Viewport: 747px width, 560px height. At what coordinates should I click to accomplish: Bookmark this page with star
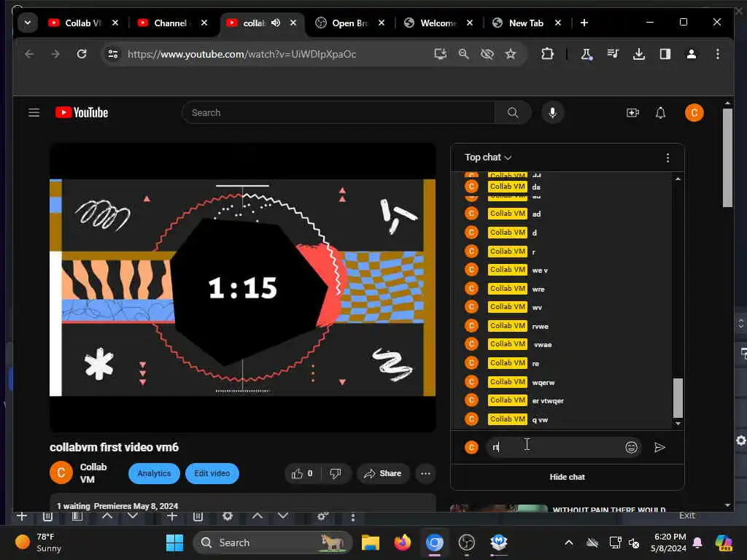click(x=511, y=54)
